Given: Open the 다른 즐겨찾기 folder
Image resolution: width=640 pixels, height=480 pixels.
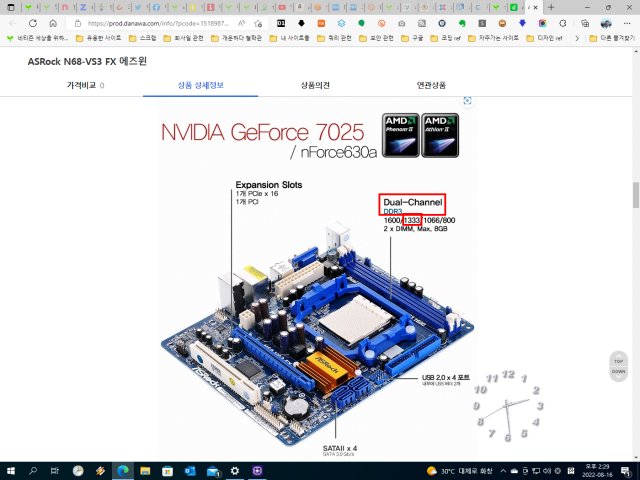Looking at the screenshot, I should 612,38.
